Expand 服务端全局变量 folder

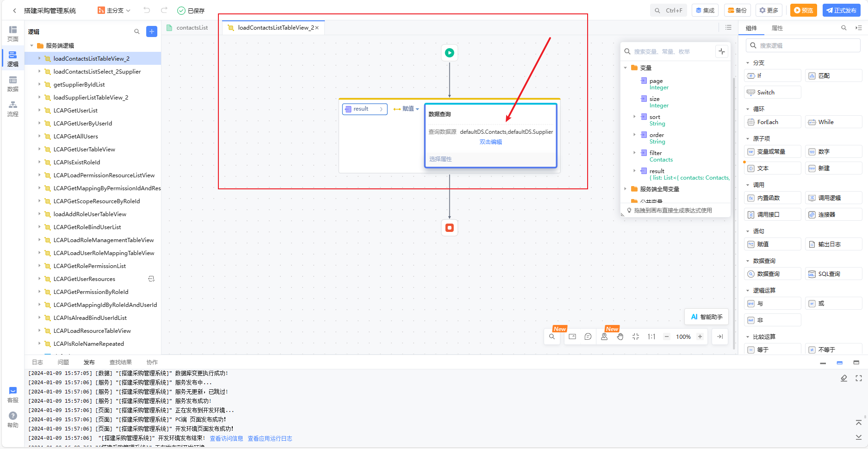pyautogui.click(x=626, y=189)
